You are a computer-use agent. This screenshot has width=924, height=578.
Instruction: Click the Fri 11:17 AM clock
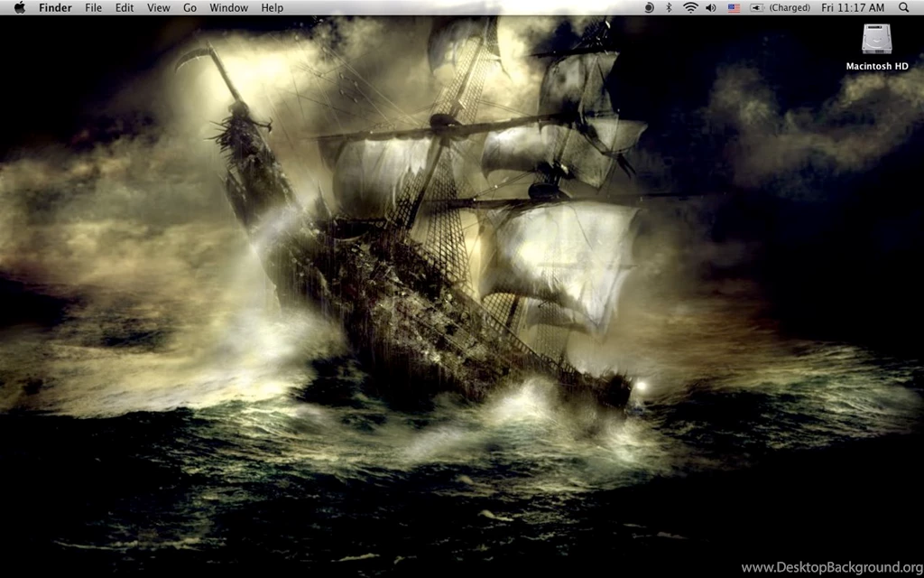click(853, 7)
